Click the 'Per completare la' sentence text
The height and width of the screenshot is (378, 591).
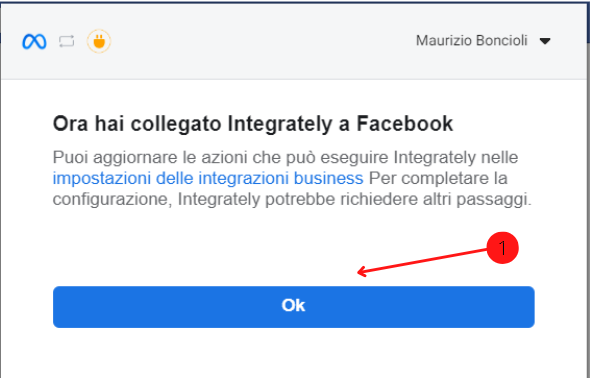[438, 178]
